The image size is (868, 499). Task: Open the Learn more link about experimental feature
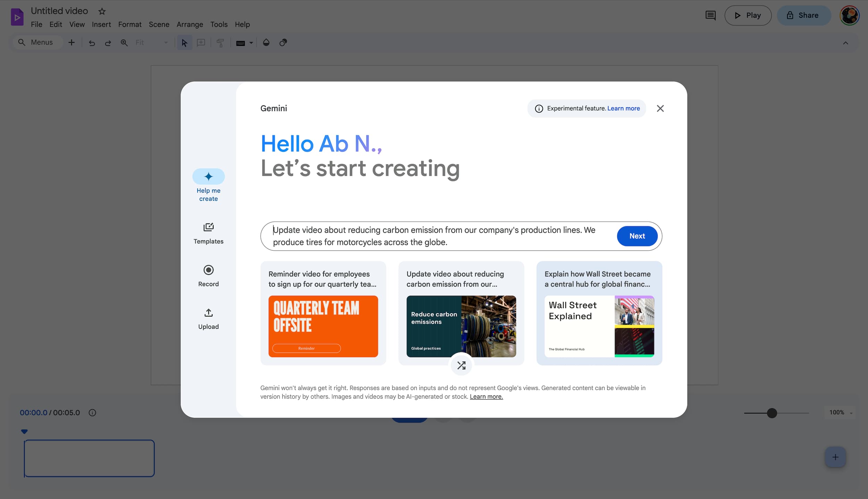click(x=623, y=108)
